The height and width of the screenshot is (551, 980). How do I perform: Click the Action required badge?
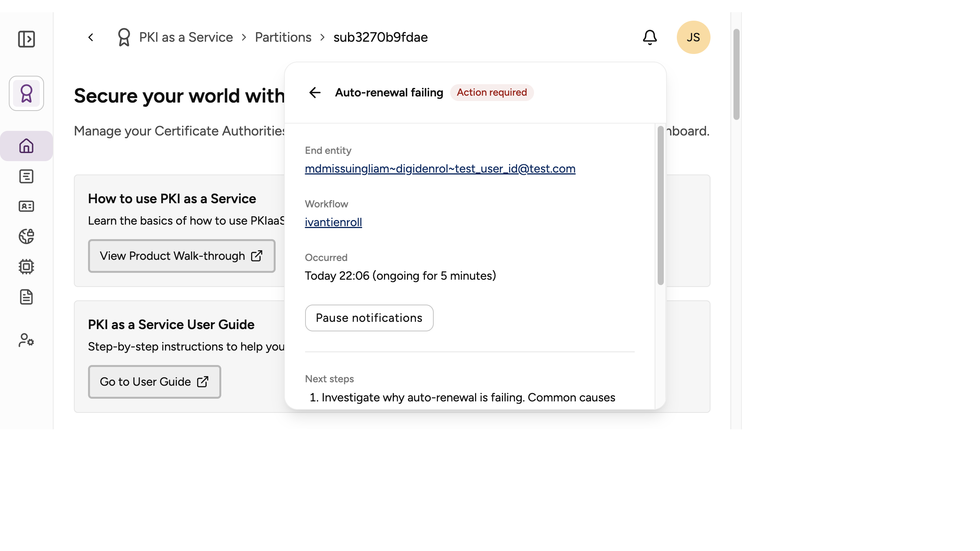(x=492, y=93)
